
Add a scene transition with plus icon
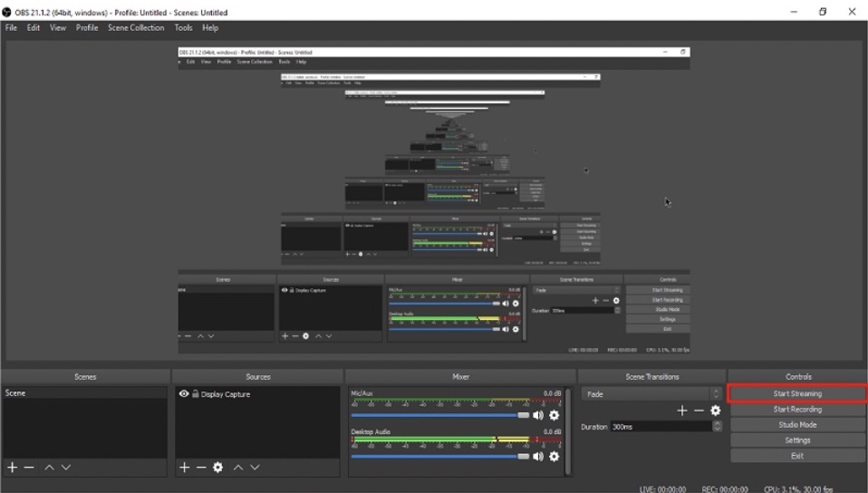pyautogui.click(x=682, y=411)
